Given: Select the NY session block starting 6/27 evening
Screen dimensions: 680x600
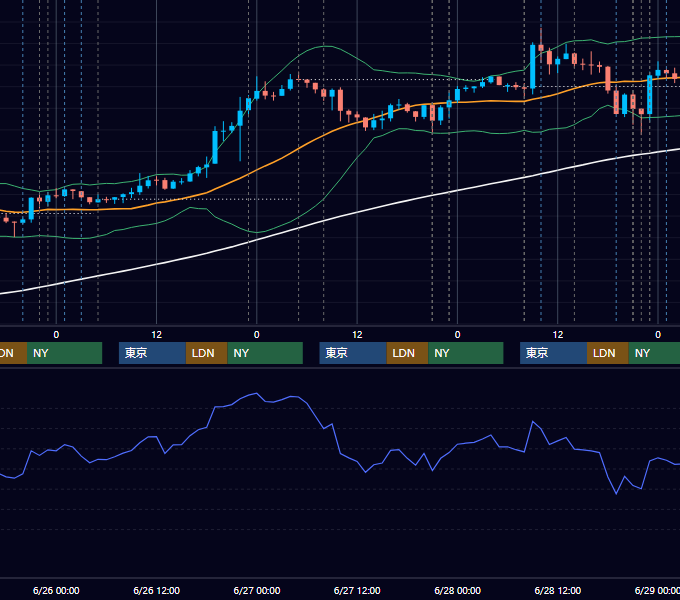Looking at the screenshot, I should 466,353.
